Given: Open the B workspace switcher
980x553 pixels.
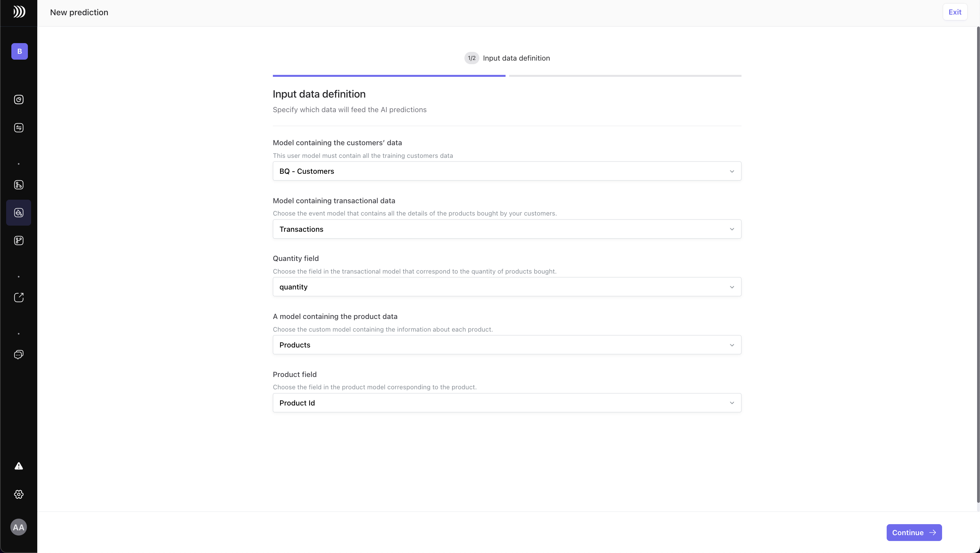Looking at the screenshot, I should [19, 52].
